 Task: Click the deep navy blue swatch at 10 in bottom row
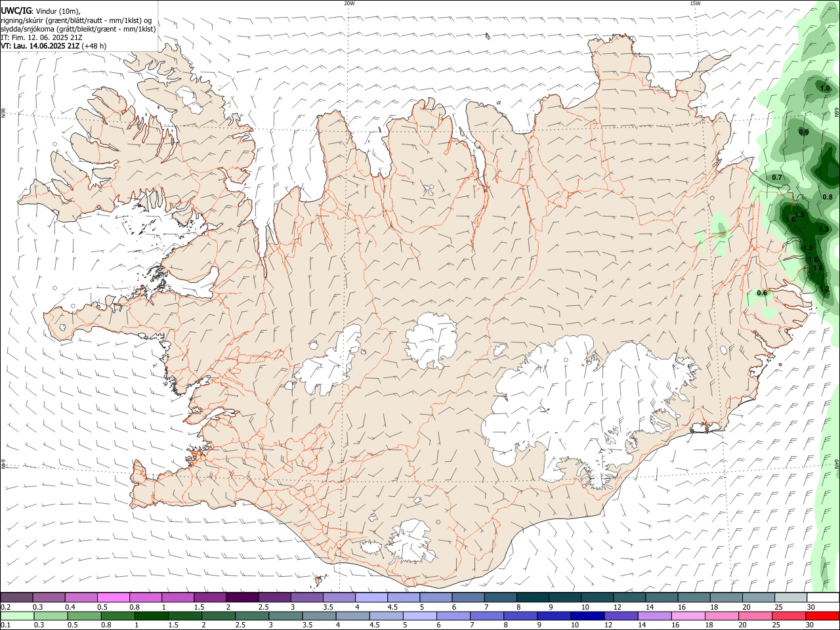point(587,616)
